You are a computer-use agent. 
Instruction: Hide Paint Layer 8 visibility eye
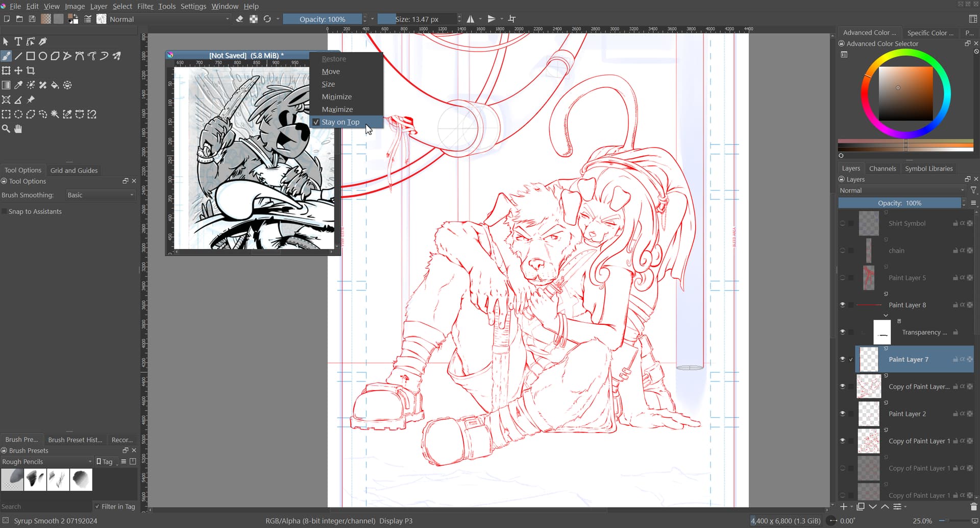(843, 305)
